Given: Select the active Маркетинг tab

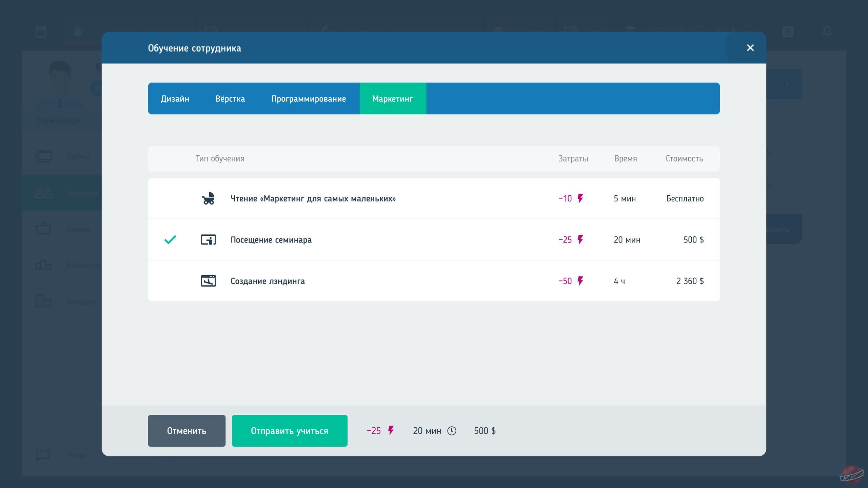Looking at the screenshot, I should (393, 99).
